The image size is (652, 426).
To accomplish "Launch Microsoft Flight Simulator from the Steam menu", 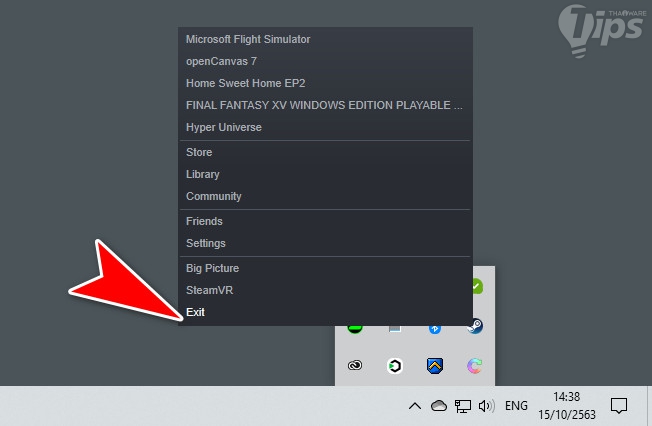I will pyautogui.click(x=325, y=39).
